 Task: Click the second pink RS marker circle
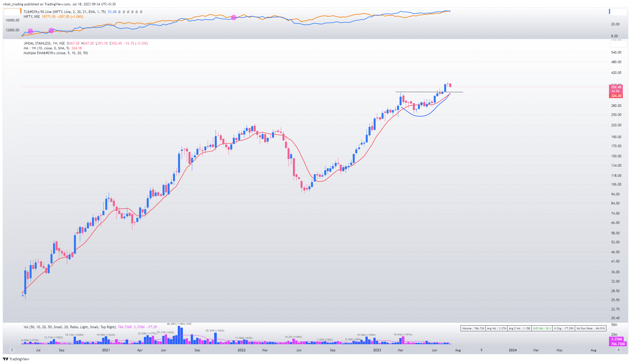[x=51, y=30]
